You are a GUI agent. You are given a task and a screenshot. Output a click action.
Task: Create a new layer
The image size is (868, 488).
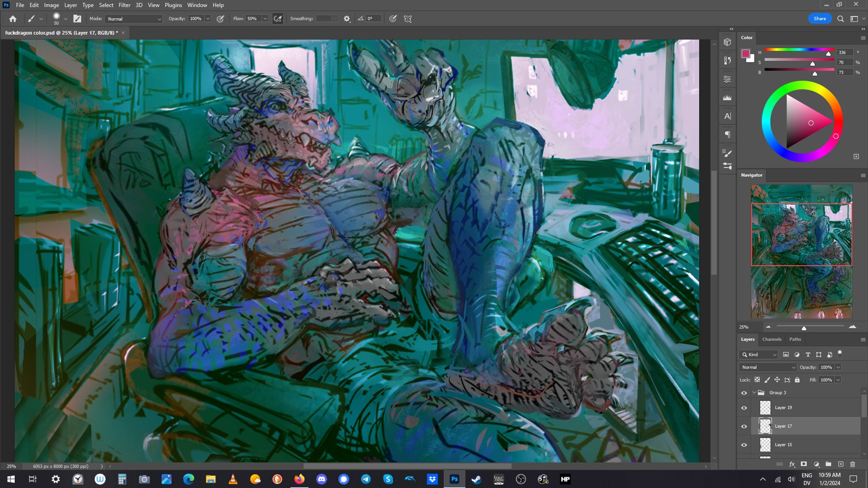[841, 464]
